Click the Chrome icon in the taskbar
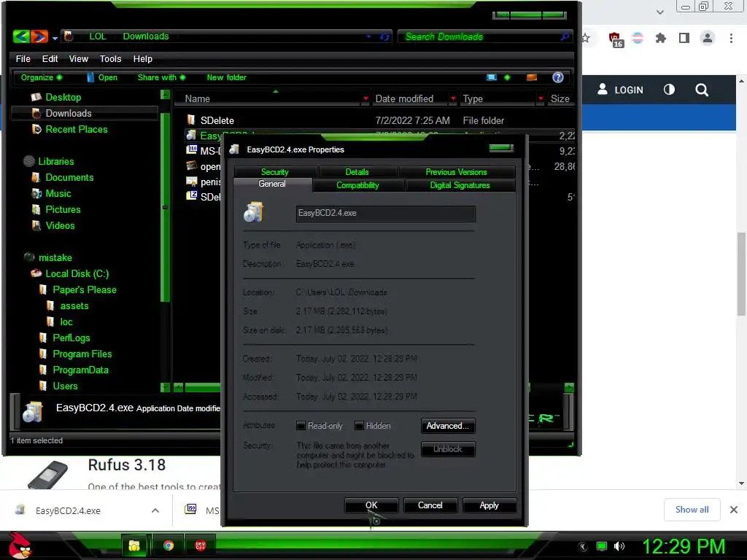Screen dimensions: 747x560 coord(169,545)
